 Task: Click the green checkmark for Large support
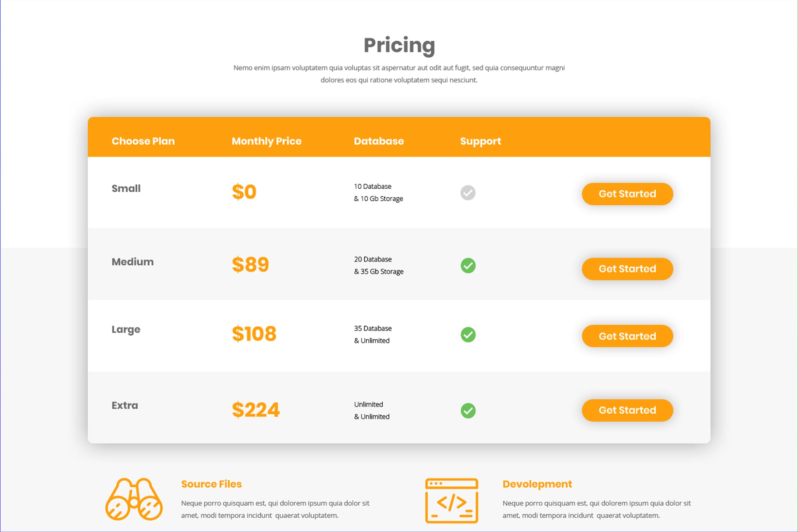[x=468, y=335]
